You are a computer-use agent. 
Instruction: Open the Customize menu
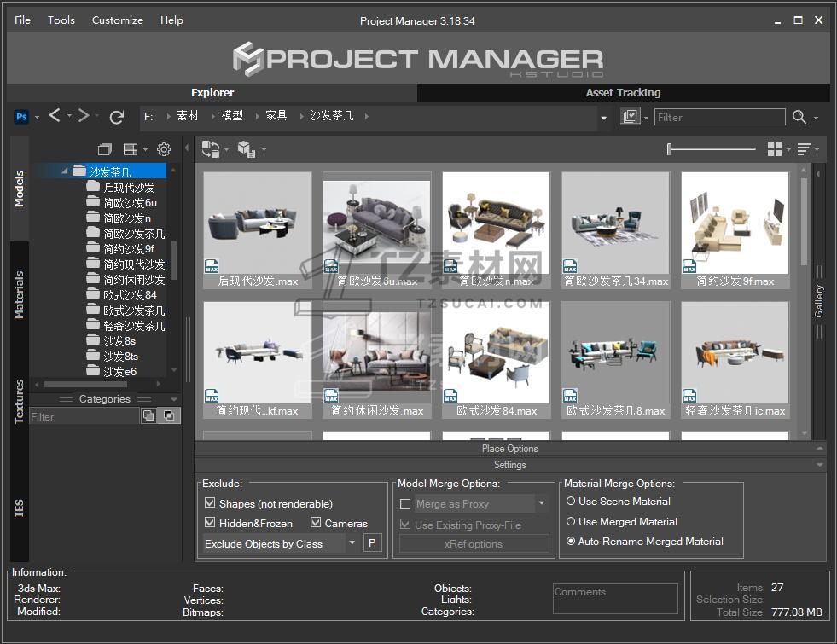click(117, 20)
